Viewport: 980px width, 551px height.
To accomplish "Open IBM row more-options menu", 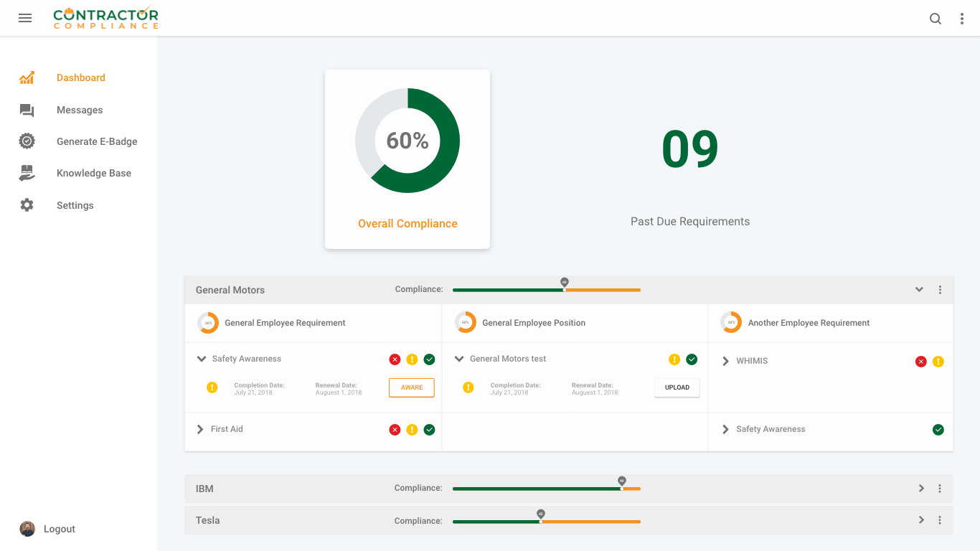I will [940, 489].
